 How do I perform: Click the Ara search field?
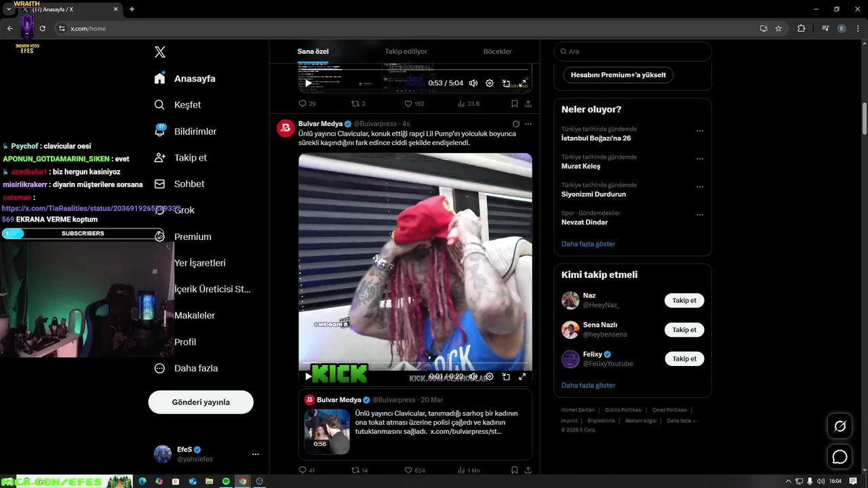click(633, 52)
